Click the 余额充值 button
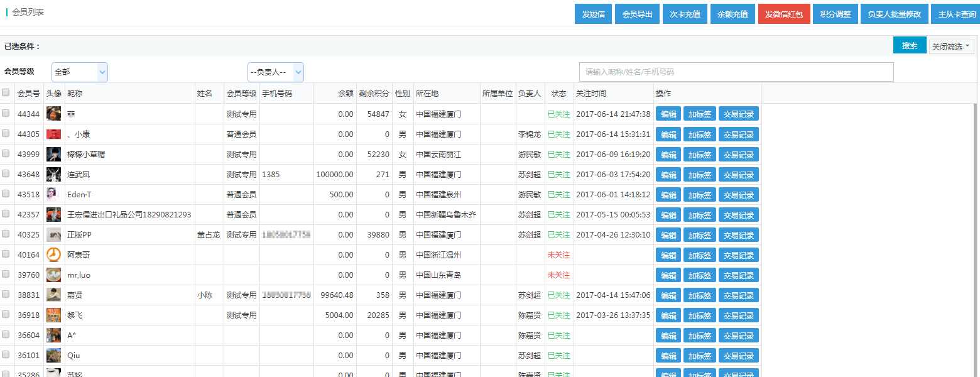Image resolution: width=980 pixels, height=377 pixels. tap(733, 14)
